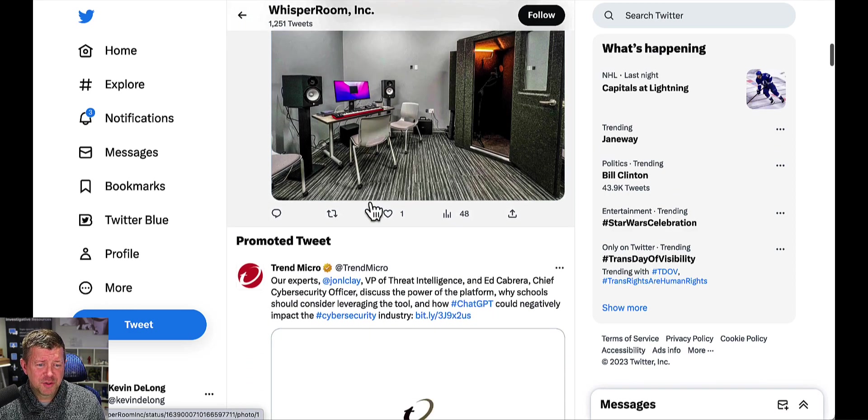View tweet analytics bar chart icon
Viewport: 868px width, 420px height.
click(447, 214)
